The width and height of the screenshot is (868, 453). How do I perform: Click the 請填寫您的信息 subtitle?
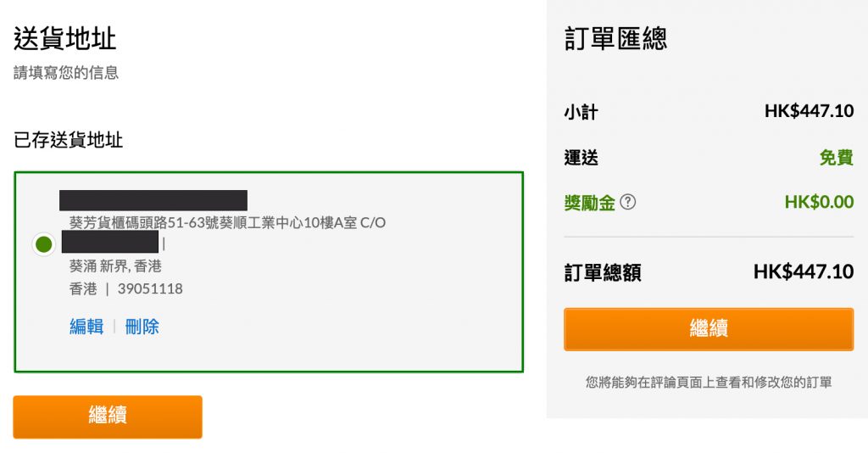coord(66,73)
